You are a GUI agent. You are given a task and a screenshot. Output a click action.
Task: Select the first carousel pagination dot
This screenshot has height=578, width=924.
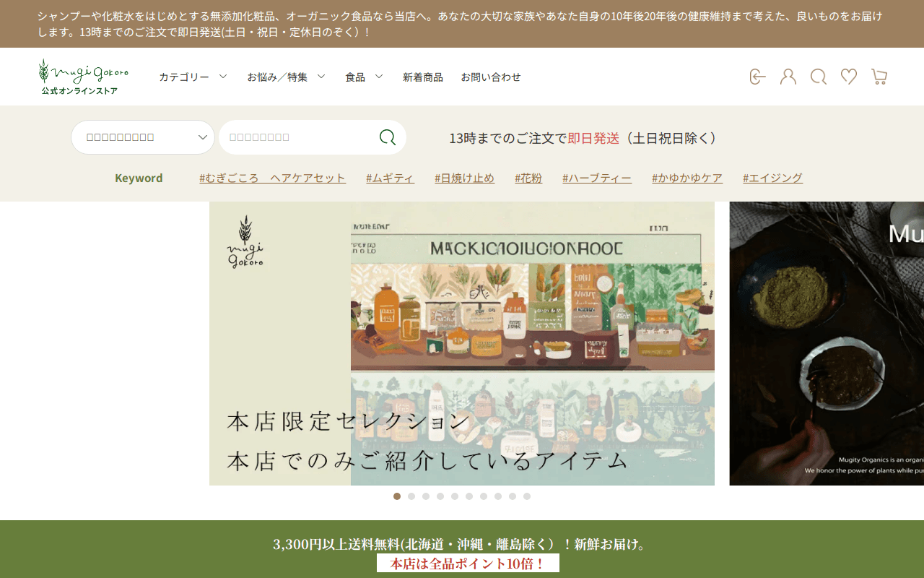(x=397, y=496)
